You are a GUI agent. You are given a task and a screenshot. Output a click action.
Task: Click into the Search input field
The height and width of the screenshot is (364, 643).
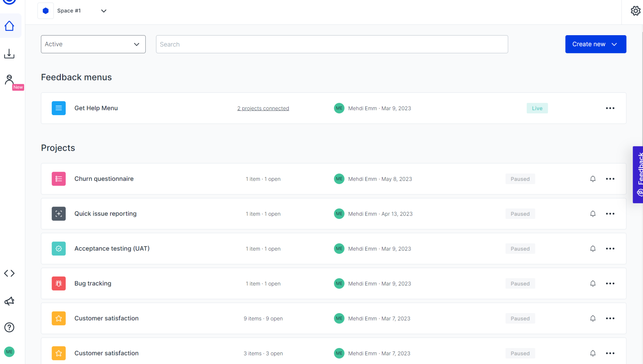click(x=332, y=44)
